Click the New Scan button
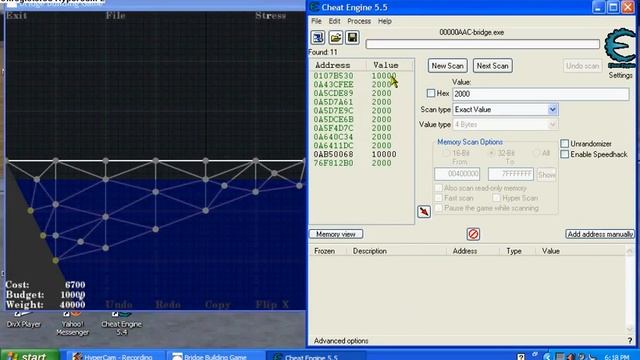This screenshot has height=360, width=640. [x=447, y=66]
